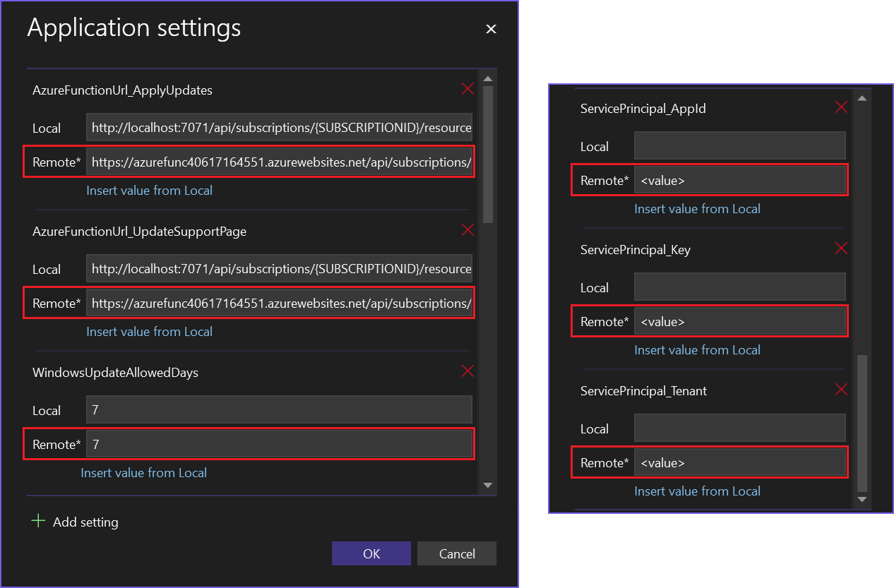Remove the AzureFunctionUrl_UpdateSupportPage setting
894x588 pixels.
pyautogui.click(x=467, y=229)
